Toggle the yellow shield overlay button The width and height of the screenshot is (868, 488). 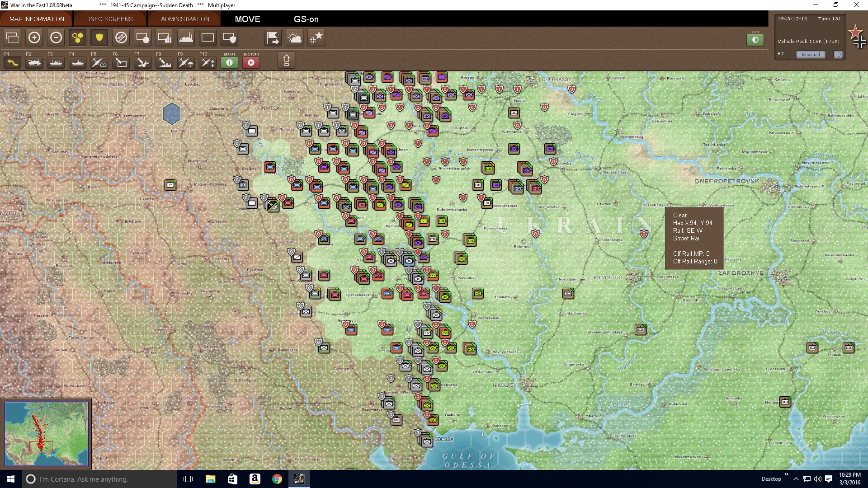(99, 38)
